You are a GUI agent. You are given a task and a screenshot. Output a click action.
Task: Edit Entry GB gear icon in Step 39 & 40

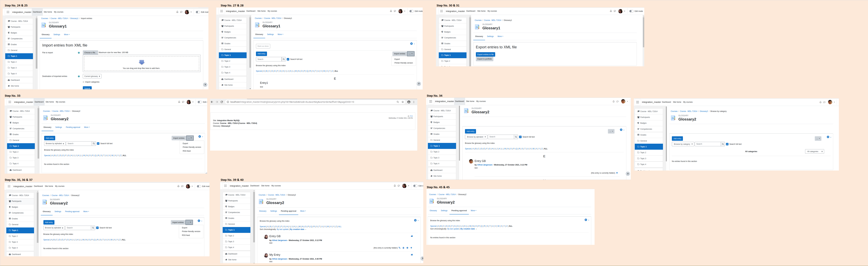pyautogui.click(x=407, y=248)
